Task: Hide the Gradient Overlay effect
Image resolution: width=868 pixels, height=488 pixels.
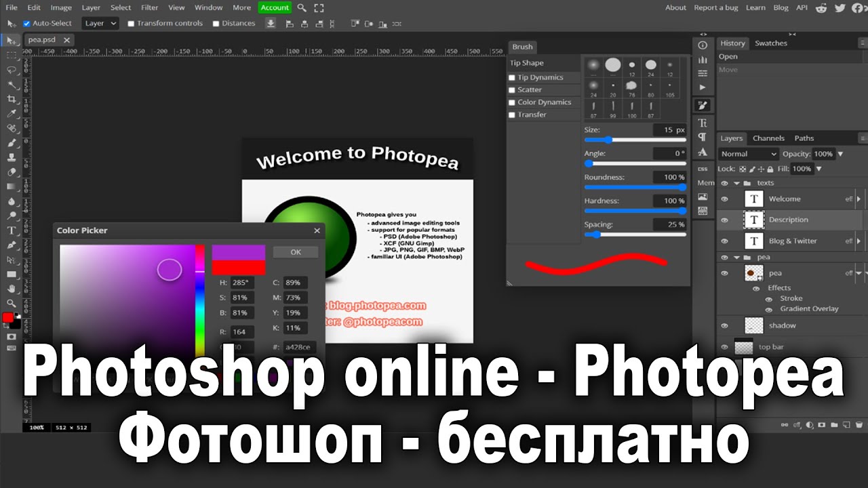Action: 768,309
